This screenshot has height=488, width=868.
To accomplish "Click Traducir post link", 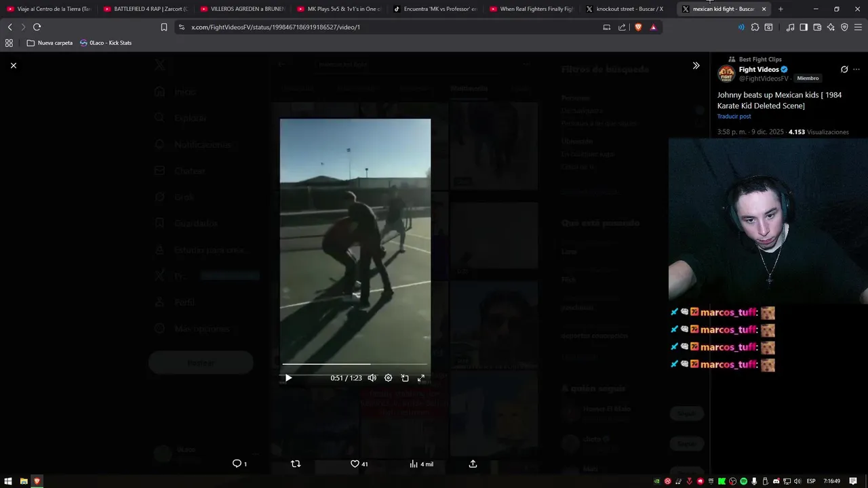I will 734,117.
